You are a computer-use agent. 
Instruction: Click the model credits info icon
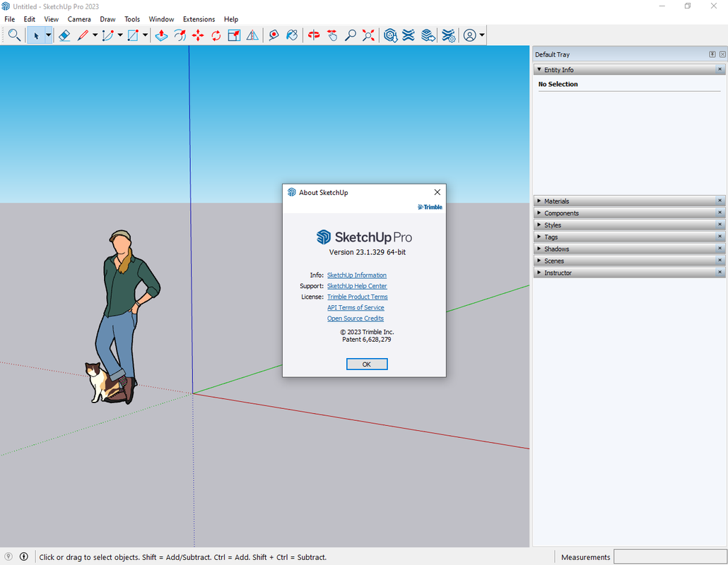pos(24,557)
